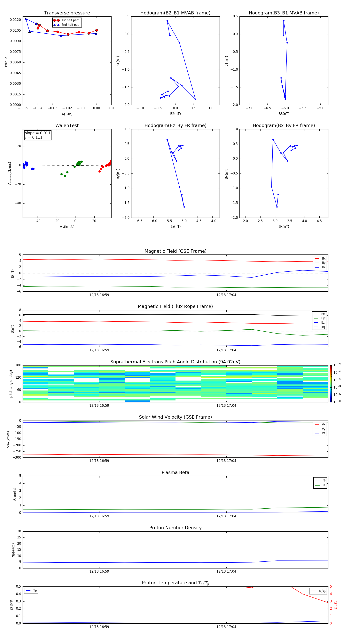Click the WalenTest V_A(km/s) x-axis label
This screenshot has height=644, width=351.
tap(67, 227)
